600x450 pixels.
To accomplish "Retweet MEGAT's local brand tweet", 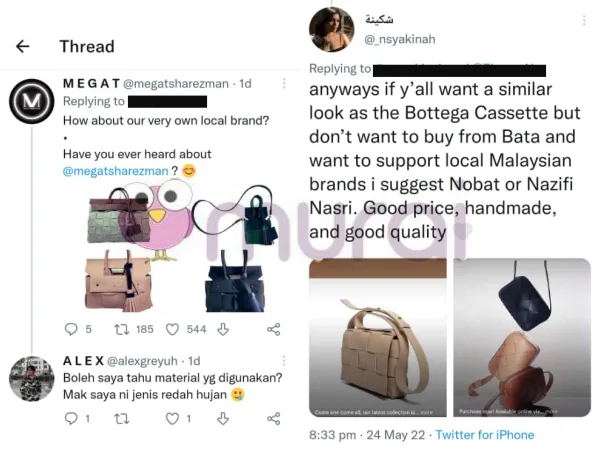I will [122, 329].
